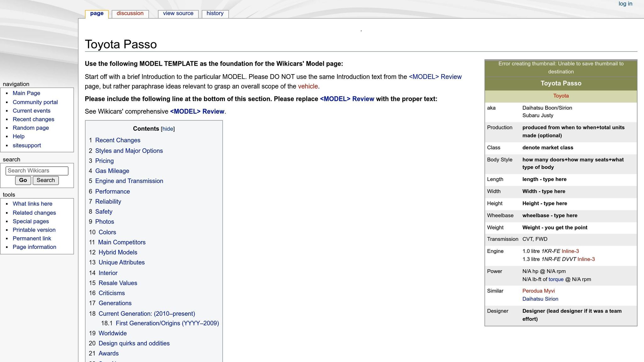Open the discussion tab
The height and width of the screenshot is (362, 644).
pos(130,14)
